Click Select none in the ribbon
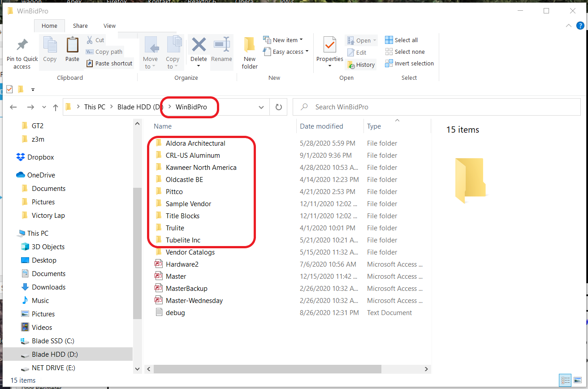Screen dimensions: 588x389 pyautogui.click(x=404, y=52)
